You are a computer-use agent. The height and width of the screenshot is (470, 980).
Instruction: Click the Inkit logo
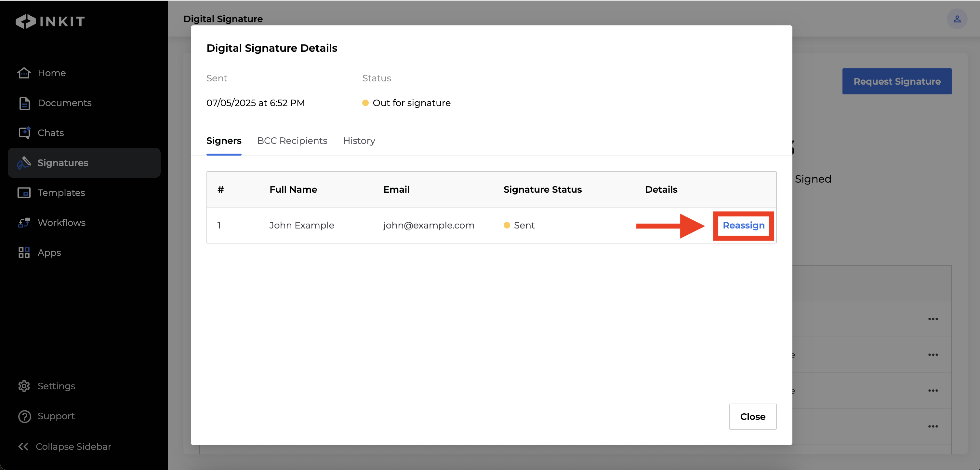50,21
